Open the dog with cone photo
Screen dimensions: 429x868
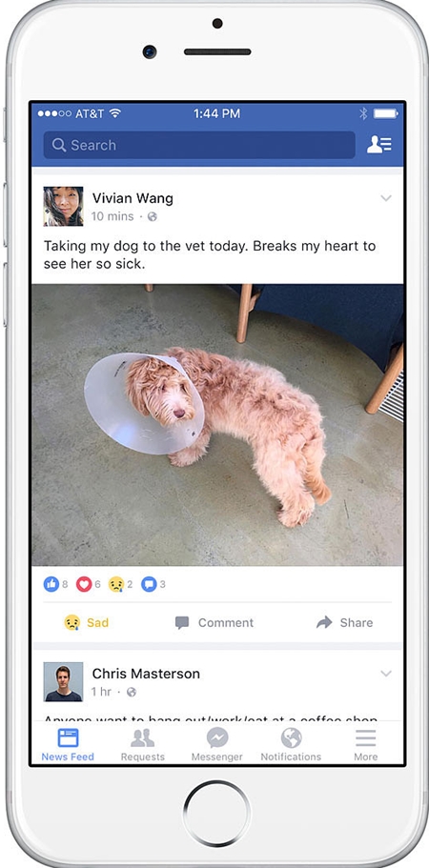click(x=217, y=425)
